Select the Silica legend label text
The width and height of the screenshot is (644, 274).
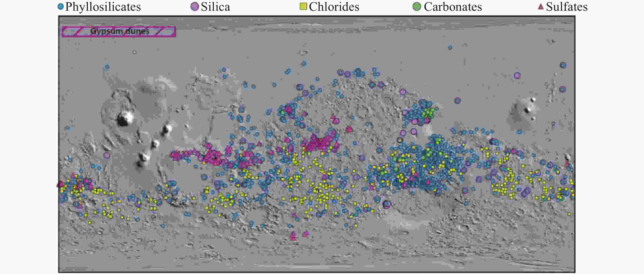(x=215, y=7)
